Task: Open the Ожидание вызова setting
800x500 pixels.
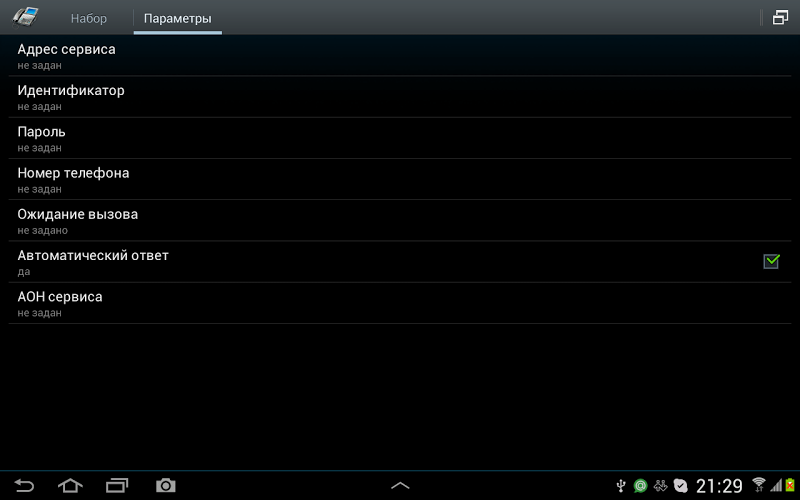Action: [x=400, y=221]
